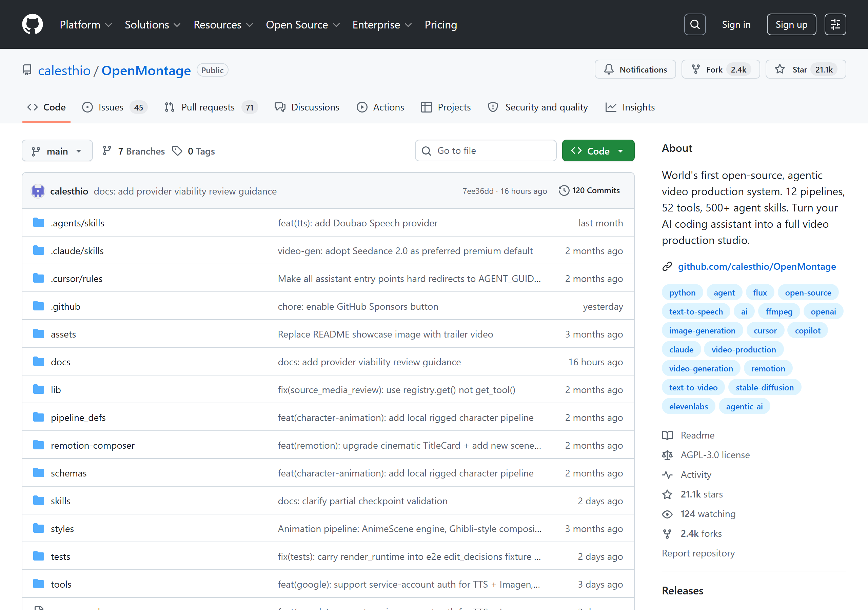
Task: Click the repository book icon beside calesthio
Action: [x=27, y=70]
